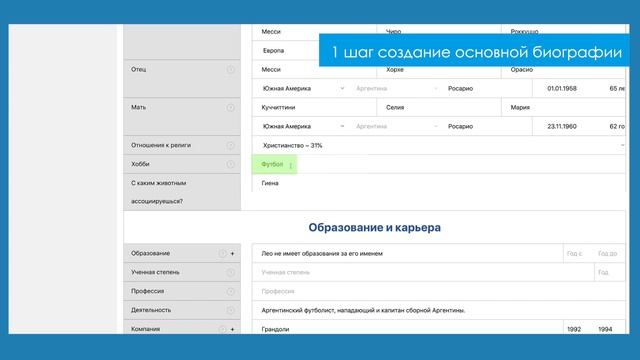Click the Хобби label
Screen dimensions: 640x360
pyautogui.click(x=140, y=164)
